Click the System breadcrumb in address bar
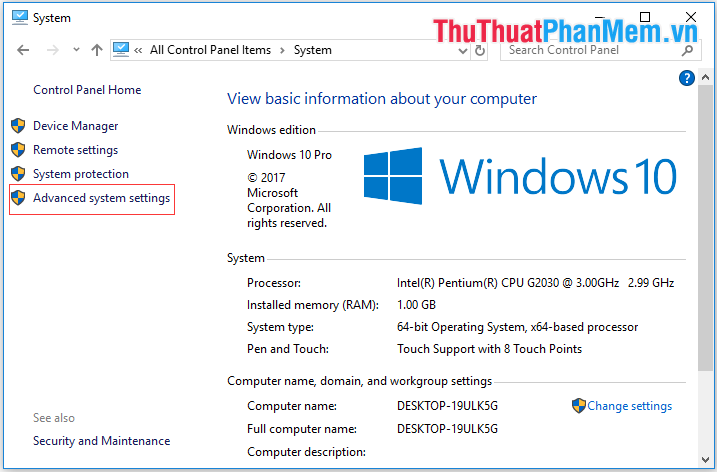717x472 pixels. click(x=313, y=50)
